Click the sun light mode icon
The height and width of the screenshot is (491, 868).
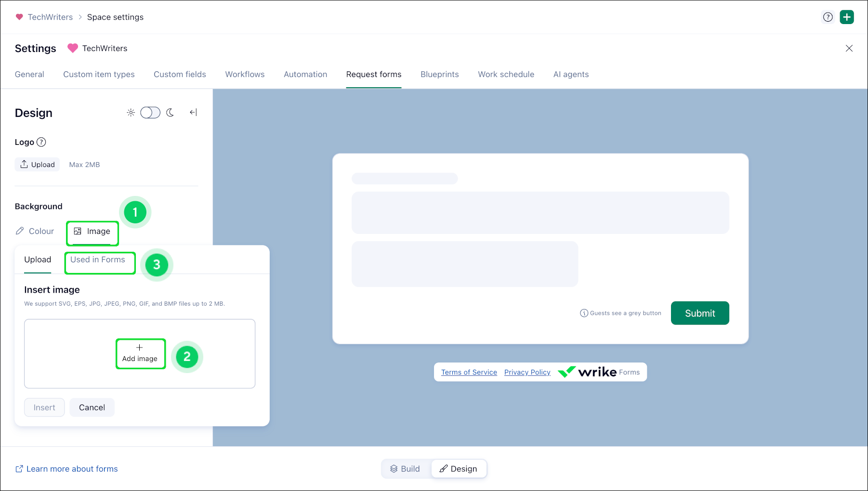[x=131, y=113]
